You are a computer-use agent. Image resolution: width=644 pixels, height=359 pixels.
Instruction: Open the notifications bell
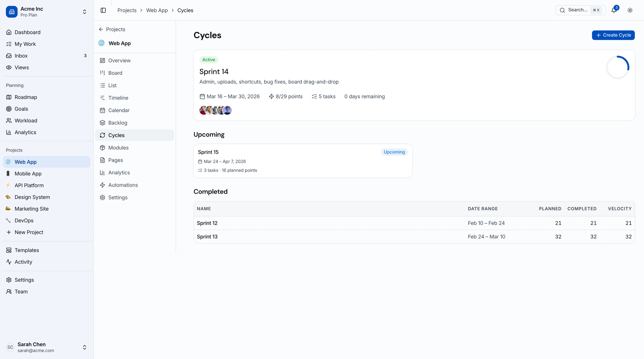(x=614, y=10)
